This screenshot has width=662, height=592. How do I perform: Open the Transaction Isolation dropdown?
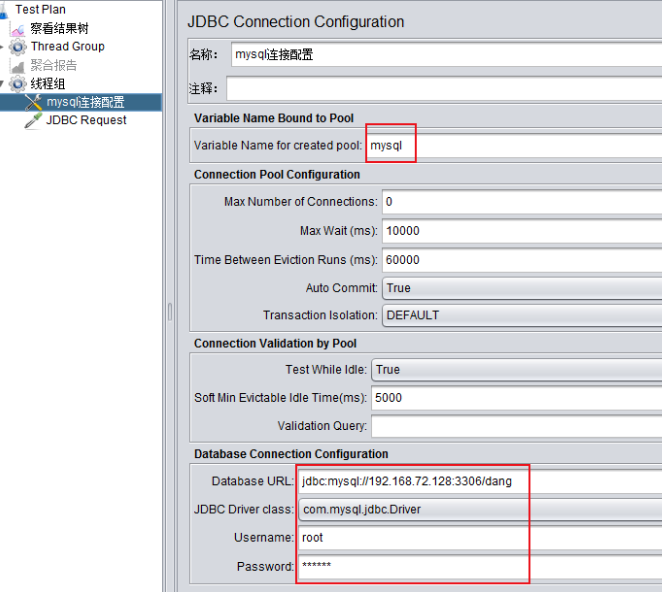pyautogui.click(x=522, y=316)
